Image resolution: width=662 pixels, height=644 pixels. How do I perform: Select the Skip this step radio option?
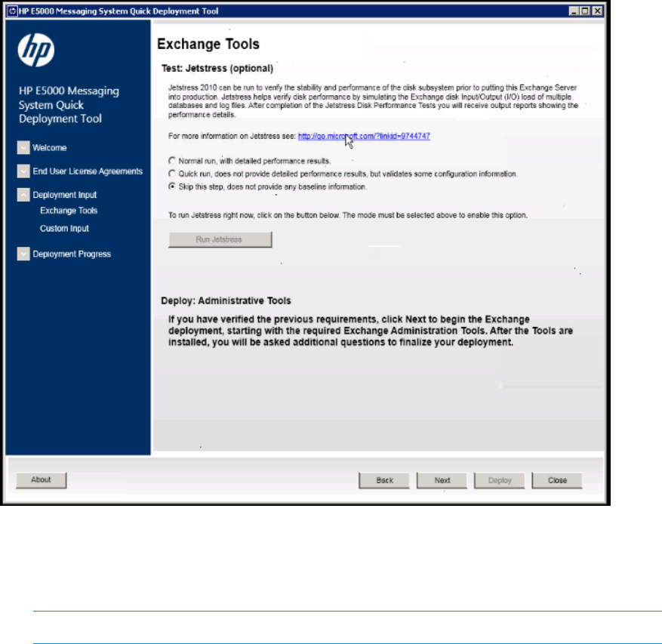coord(172,186)
